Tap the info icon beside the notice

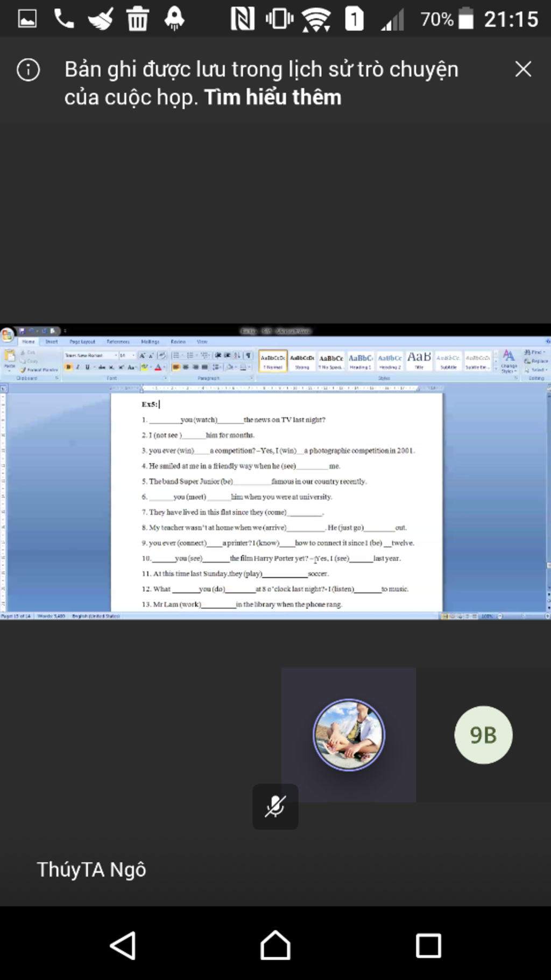(x=28, y=69)
